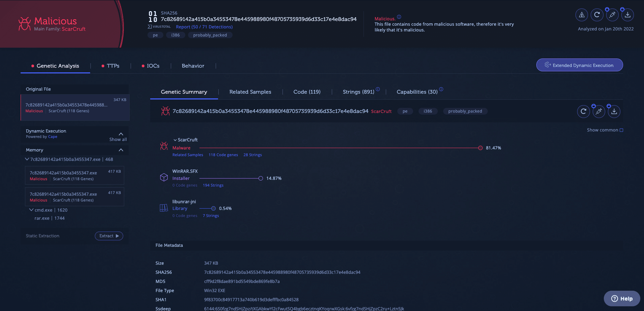Select the vaccine syringe icon in header
This screenshot has height=311, width=644.
(x=612, y=15)
